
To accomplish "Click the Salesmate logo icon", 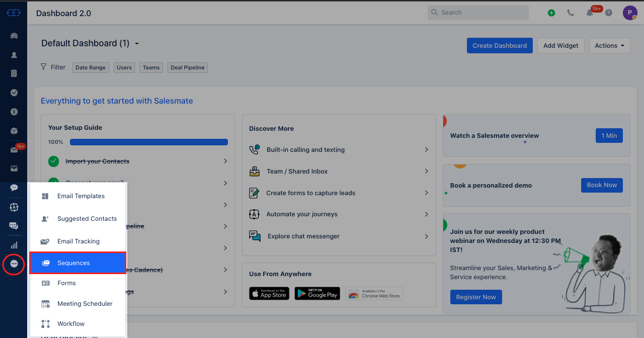I will [14, 13].
